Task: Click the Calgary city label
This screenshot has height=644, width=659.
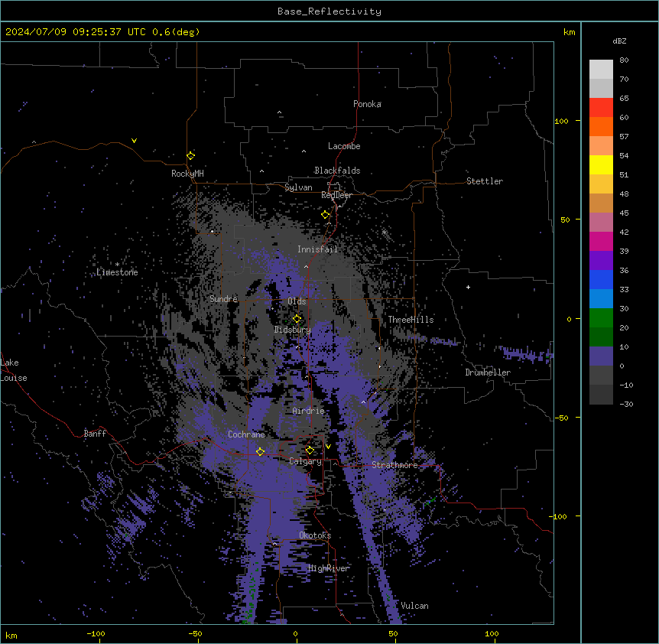Action: click(x=305, y=461)
